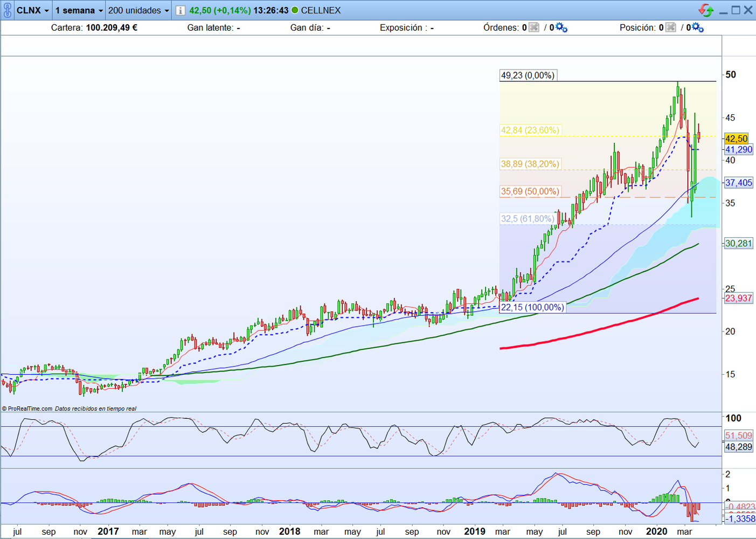Click the -1,3358 MACD value tag
This screenshot has height=539, width=756.
pyautogui.click(x=740, y=519)
